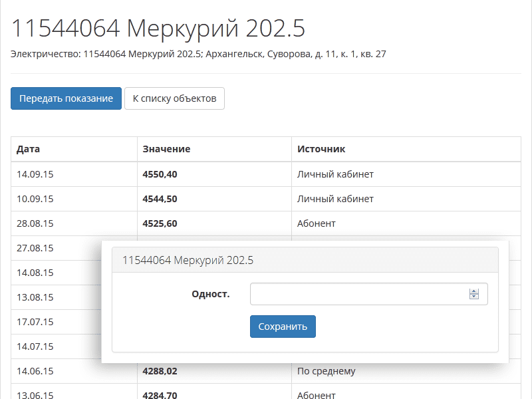This screenshot has height=399, width=532.
Task: Click the value 4550,40
Action: [x=160, y=174]
